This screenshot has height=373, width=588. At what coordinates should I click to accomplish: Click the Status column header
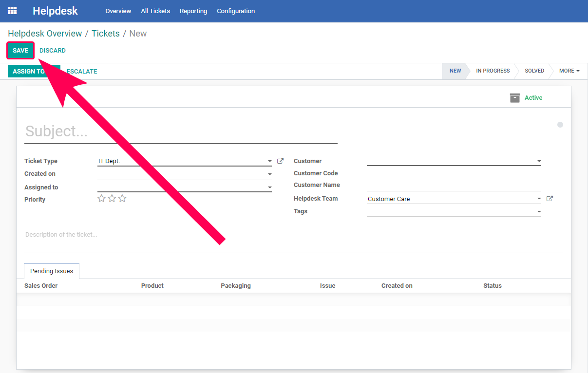[493, 286]
